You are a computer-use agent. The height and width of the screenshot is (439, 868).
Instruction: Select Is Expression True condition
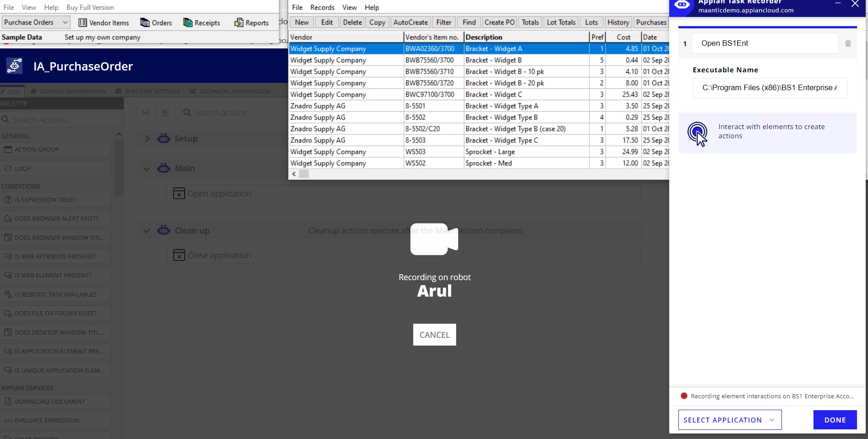tap(55, 200)
